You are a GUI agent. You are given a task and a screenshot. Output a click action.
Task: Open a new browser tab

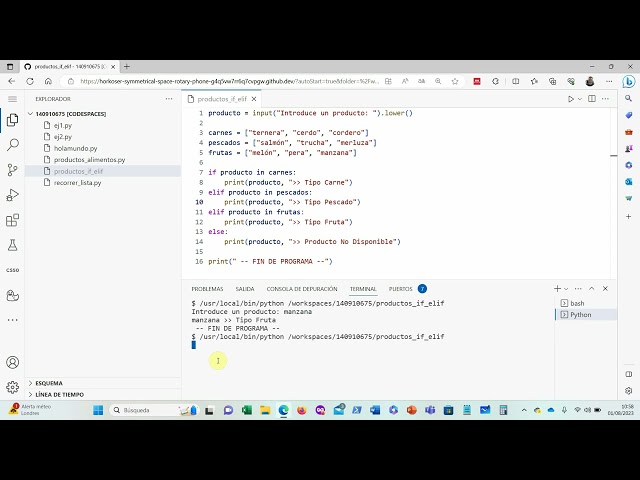click(x=127, y=67)
